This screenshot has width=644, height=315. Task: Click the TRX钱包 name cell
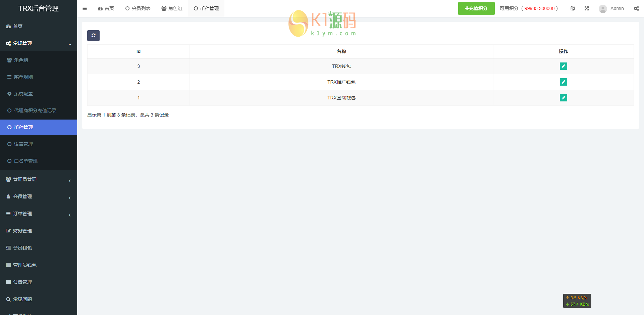341,66
